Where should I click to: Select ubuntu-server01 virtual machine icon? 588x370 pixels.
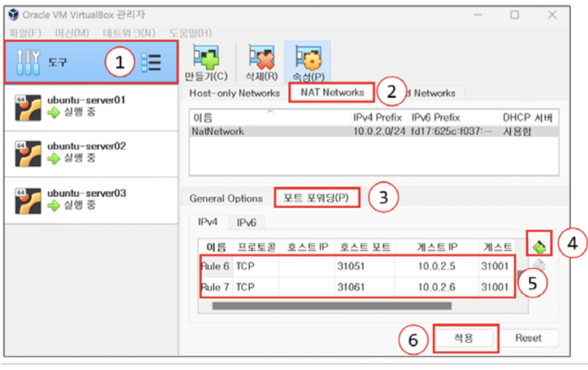pos(28,108)
